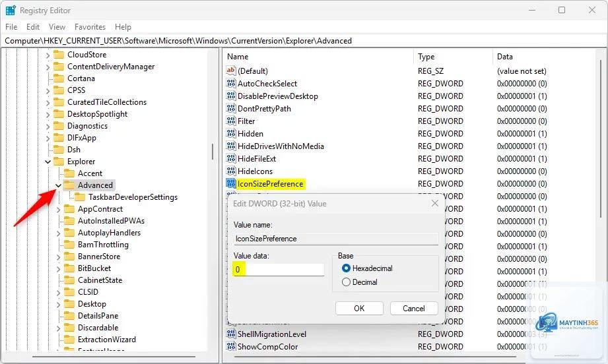Click the ShowCompColor DWORD icon

tap(230, 346)
